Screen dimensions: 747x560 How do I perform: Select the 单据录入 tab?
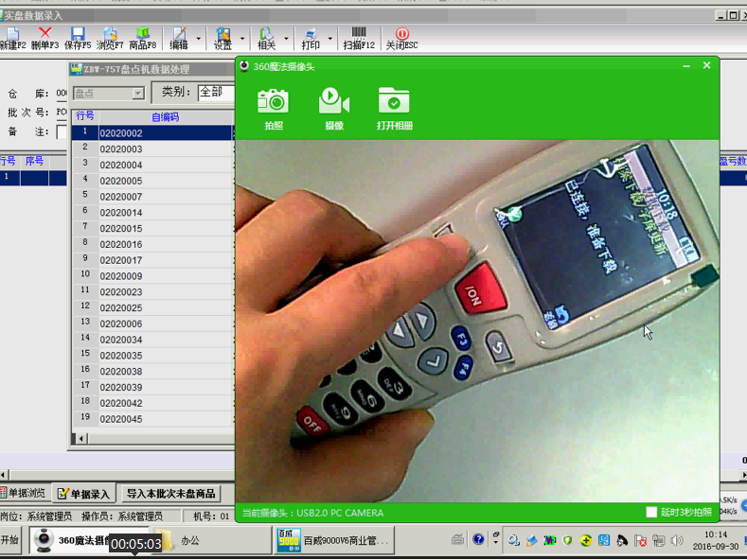84,493
